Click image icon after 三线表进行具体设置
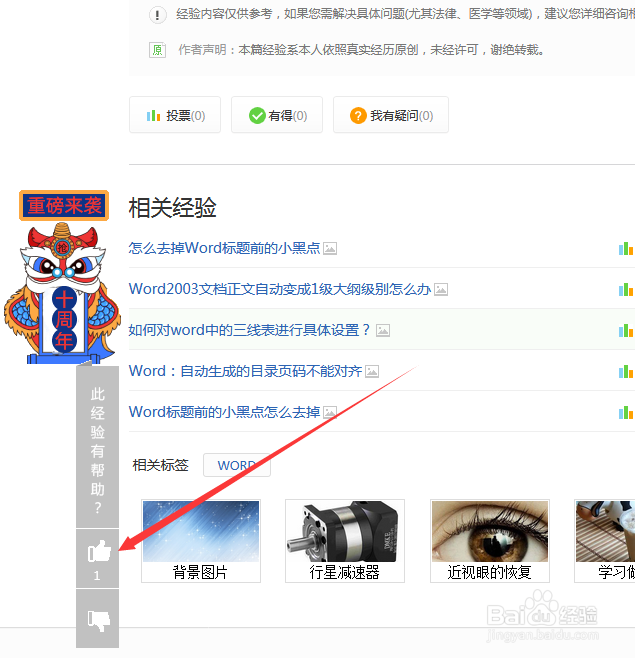635x658 pixels. tap(383, 330)
